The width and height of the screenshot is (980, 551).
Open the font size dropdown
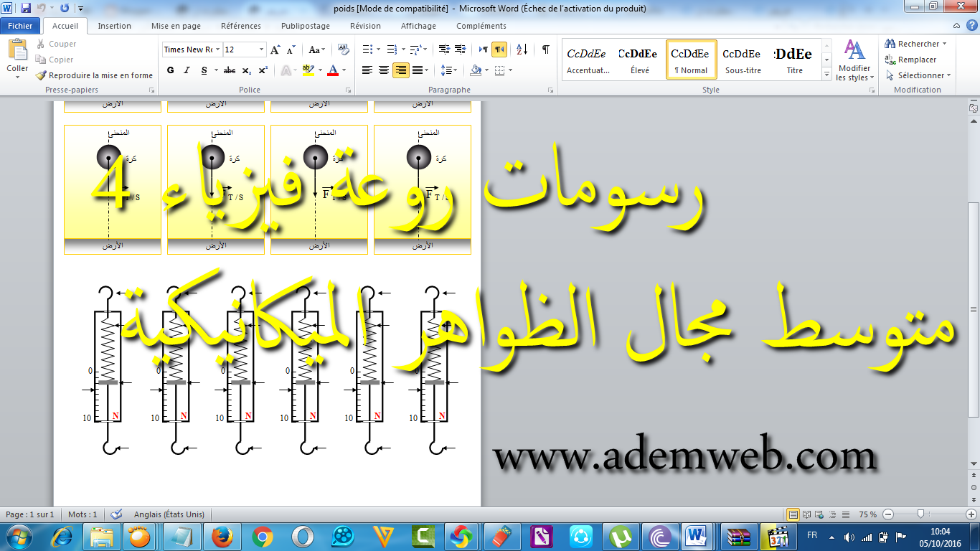coord(261,50)
